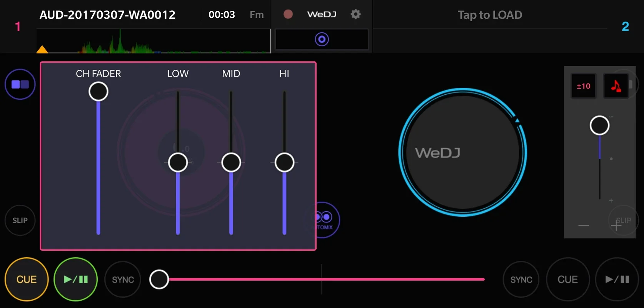Tap the Fm key indicator
This screenshot has height=308, width=644.
tap(257, 15)
